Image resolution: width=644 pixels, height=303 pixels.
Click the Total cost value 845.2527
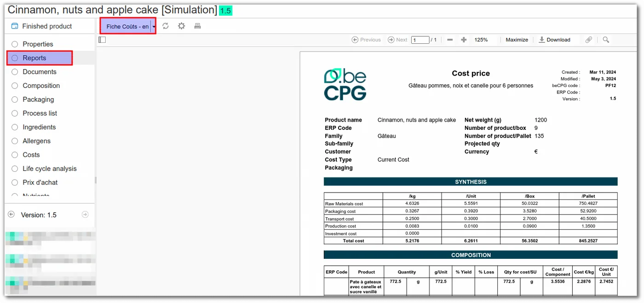coord(588,241)
